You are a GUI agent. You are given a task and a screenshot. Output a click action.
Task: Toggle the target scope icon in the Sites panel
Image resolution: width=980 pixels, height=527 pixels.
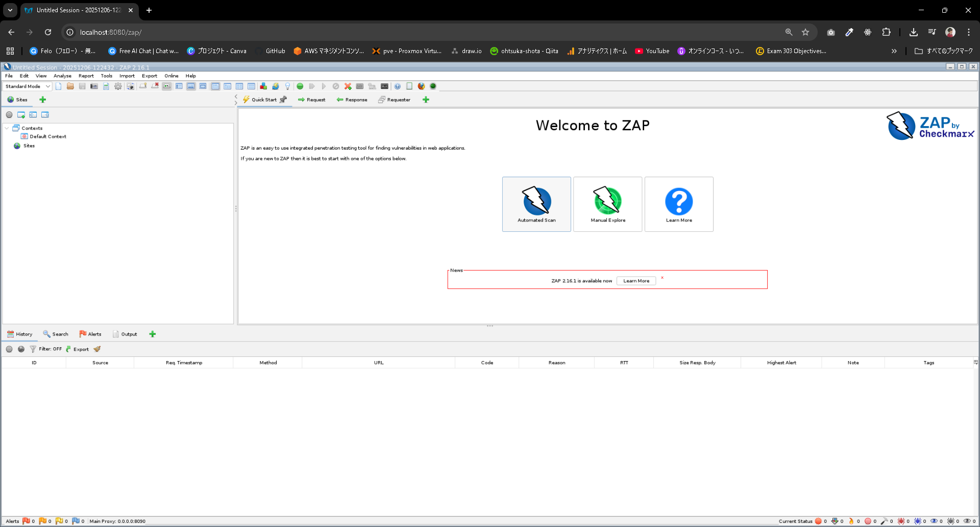tap(9, 115)
